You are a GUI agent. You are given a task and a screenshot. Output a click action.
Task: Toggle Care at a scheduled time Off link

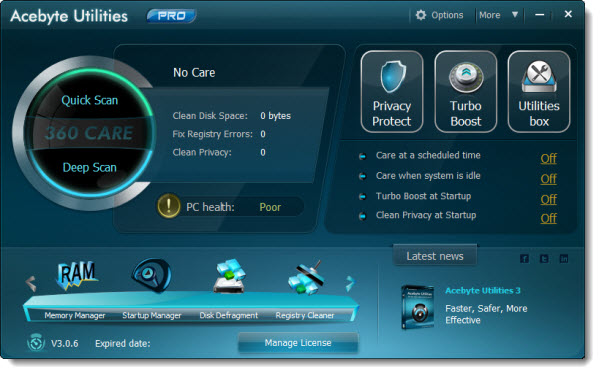tap(548, 158)
